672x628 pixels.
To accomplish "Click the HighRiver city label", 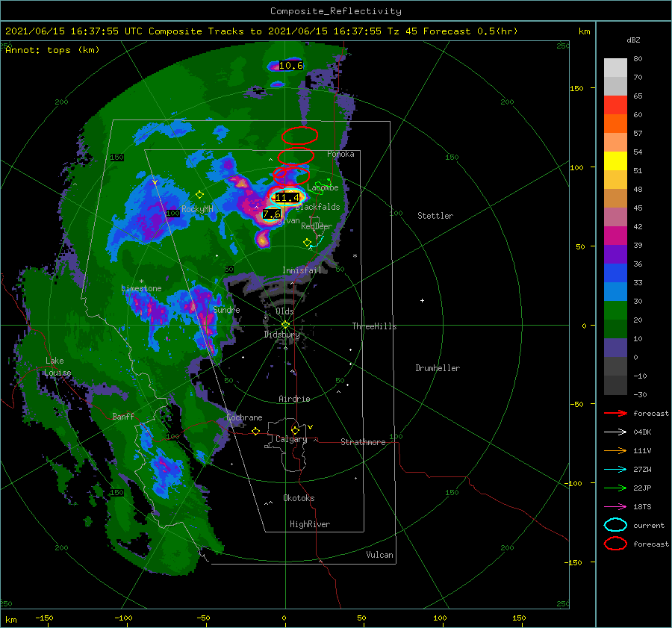I will pyautogui.click(x=309, y=524).
